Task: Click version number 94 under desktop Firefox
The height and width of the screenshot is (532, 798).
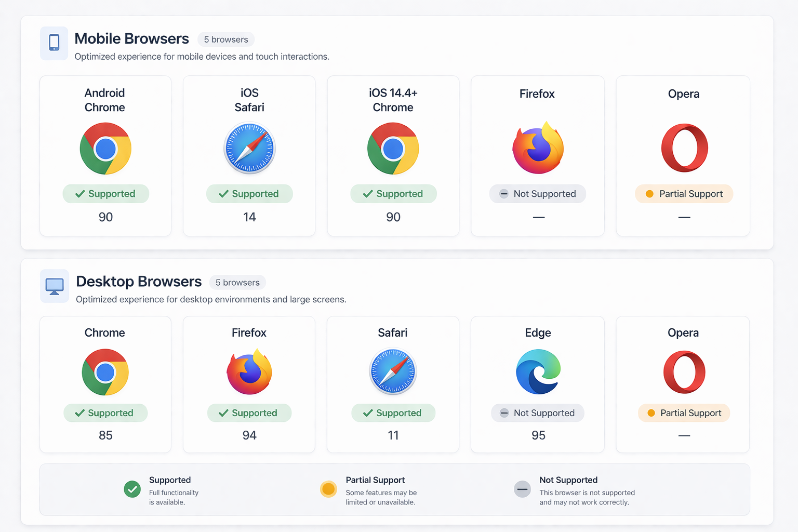Action: click(249, 435)
